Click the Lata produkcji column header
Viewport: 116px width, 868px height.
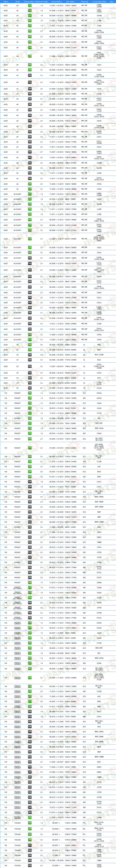click(56, 1)
